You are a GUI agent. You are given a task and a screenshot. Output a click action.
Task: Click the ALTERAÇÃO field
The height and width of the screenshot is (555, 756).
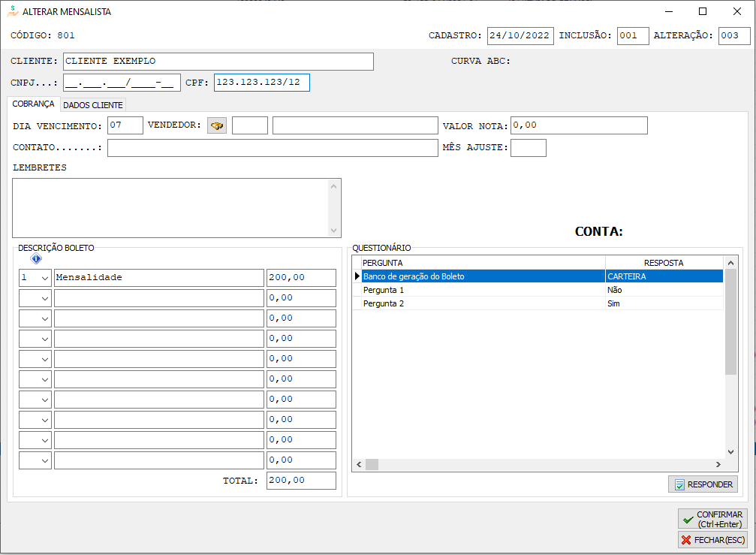click(x=734, y=36)
